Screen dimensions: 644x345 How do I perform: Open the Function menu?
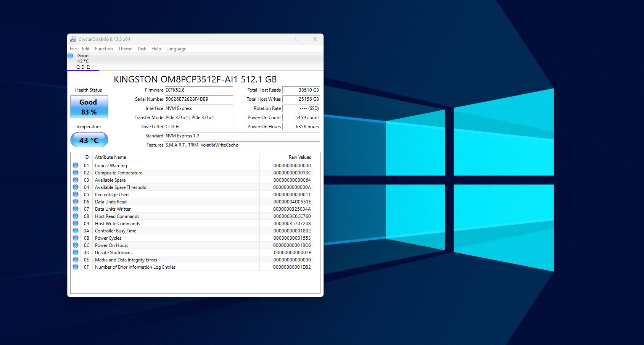click(x=104, y=49)
